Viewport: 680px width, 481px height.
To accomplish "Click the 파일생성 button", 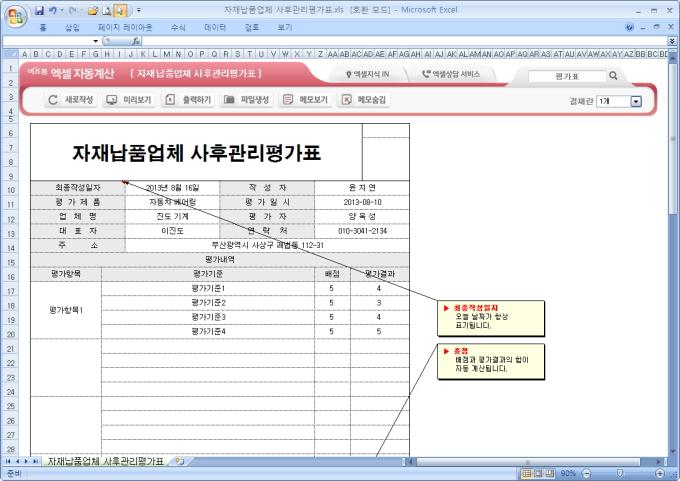I will (x=246, y=100).
